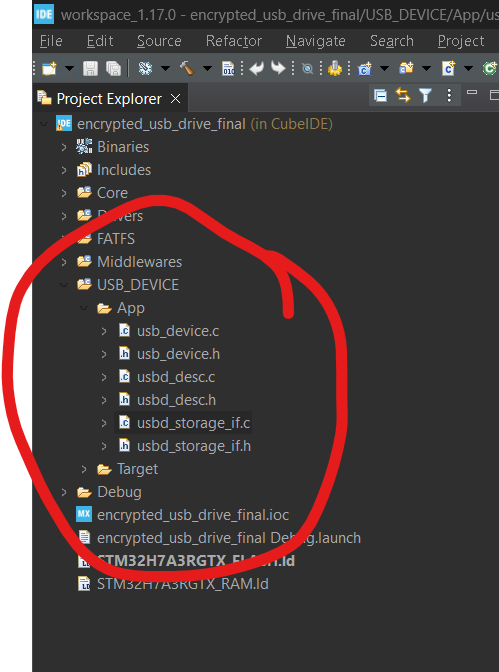Open the Refactor menu
The image size is (499, 672).
pos(234,41)
